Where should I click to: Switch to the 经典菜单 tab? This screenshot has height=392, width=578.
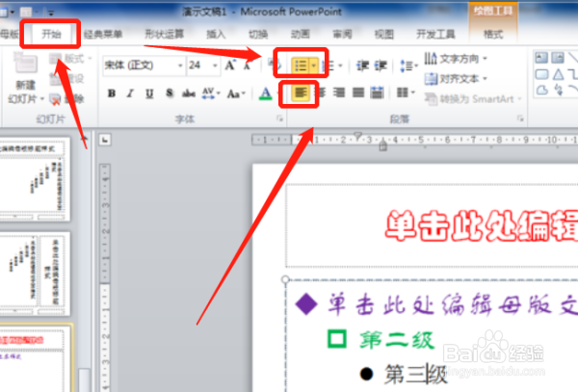click(102, 35)
